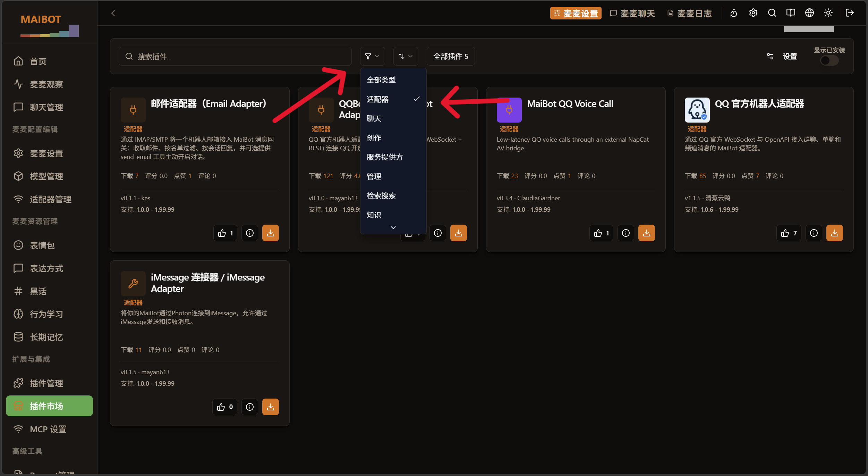
Task: Open 表达方式 in sidebar
Action: click(x=50, y=268)
